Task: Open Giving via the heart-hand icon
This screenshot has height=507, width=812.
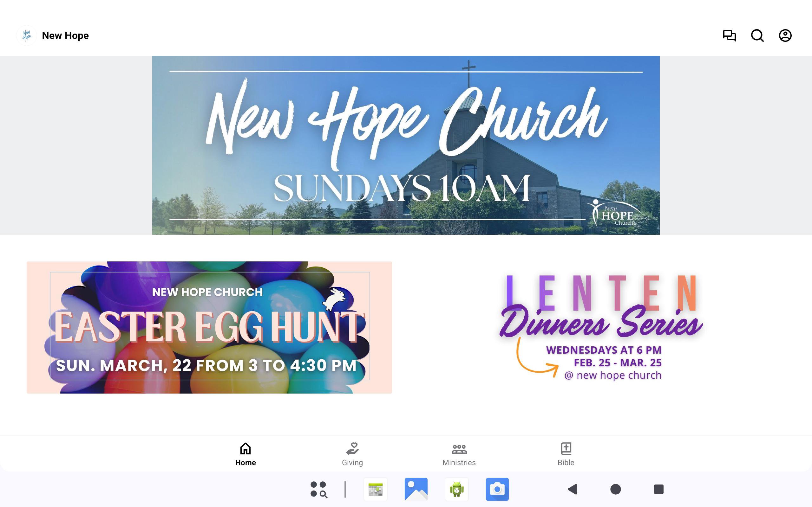Action: 352,448
